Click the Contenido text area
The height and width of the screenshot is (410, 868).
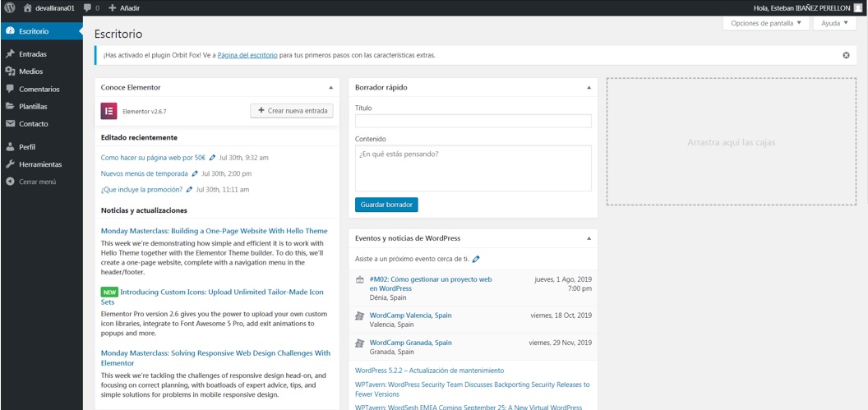click(x=473, y=168)
